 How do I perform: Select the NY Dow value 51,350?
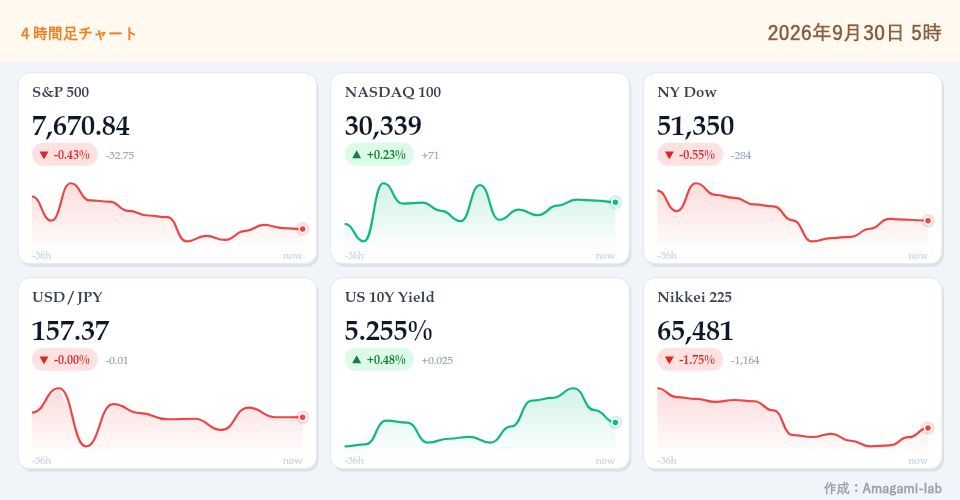pyautogui.click(x=696, y=126)
